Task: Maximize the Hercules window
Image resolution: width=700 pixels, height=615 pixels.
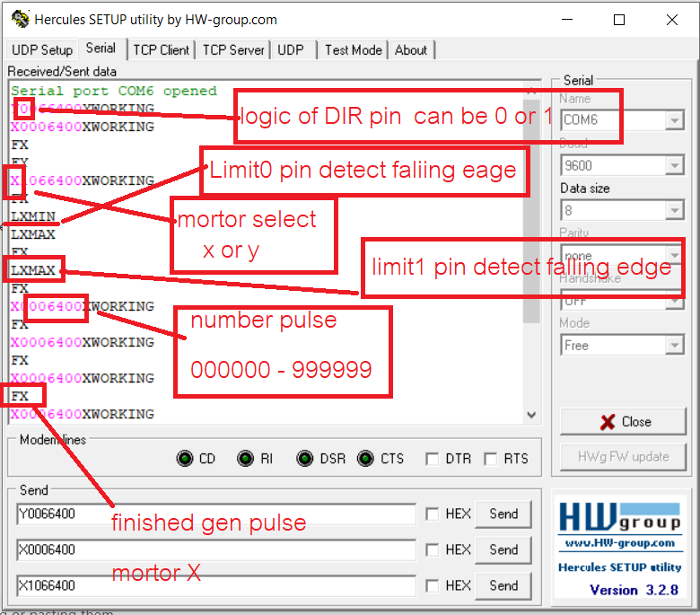Action: click(618, 20)
